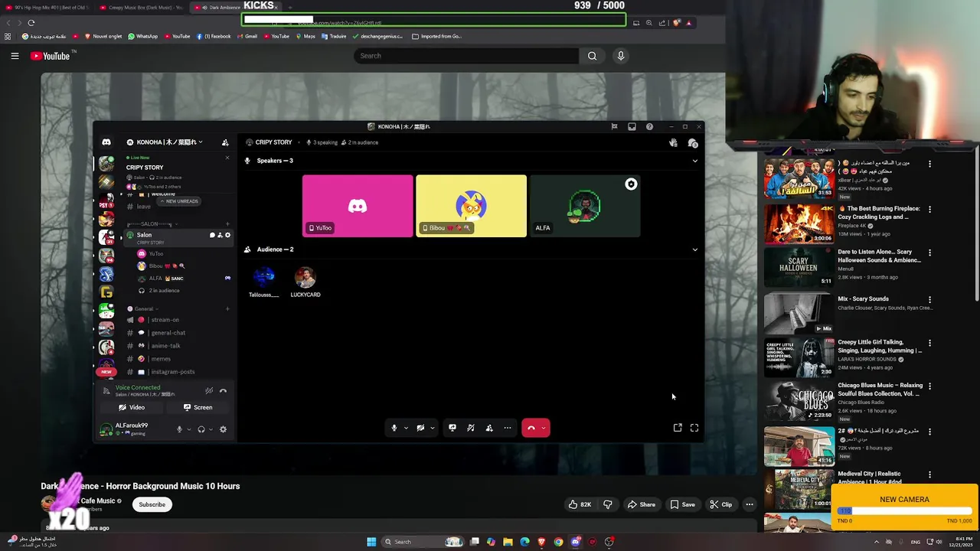Open YouTube hamburger guide menu

[15, 56]
